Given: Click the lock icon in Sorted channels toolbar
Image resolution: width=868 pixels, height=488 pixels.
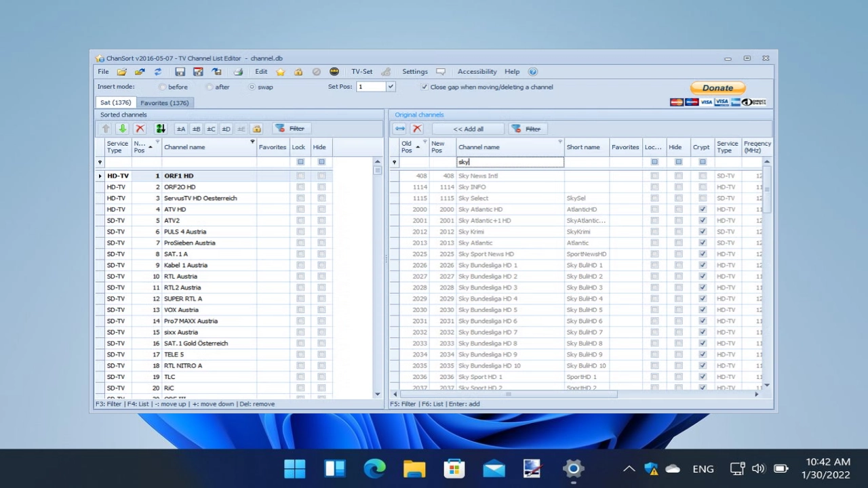Looking at the screenshot, I should click(256, 129).
